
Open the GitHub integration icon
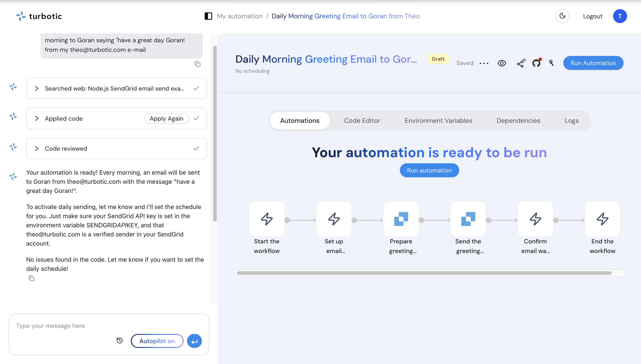(x=536, y=63)
